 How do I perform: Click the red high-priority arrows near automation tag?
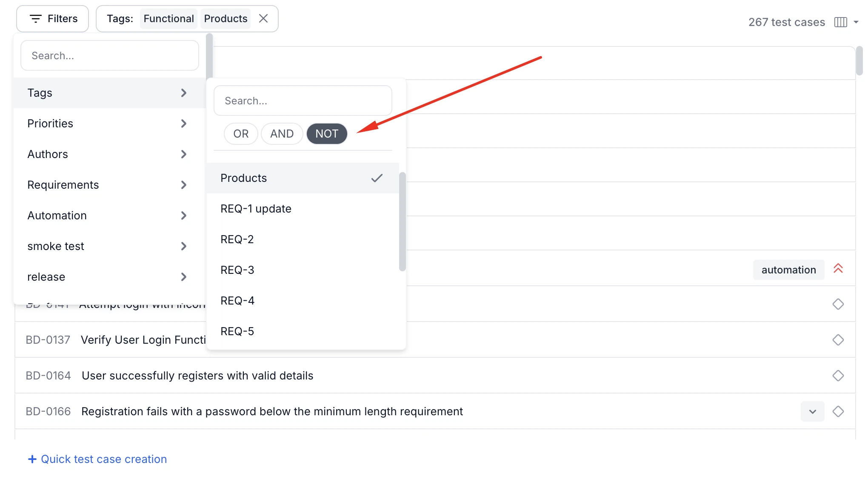coord(838,269)
